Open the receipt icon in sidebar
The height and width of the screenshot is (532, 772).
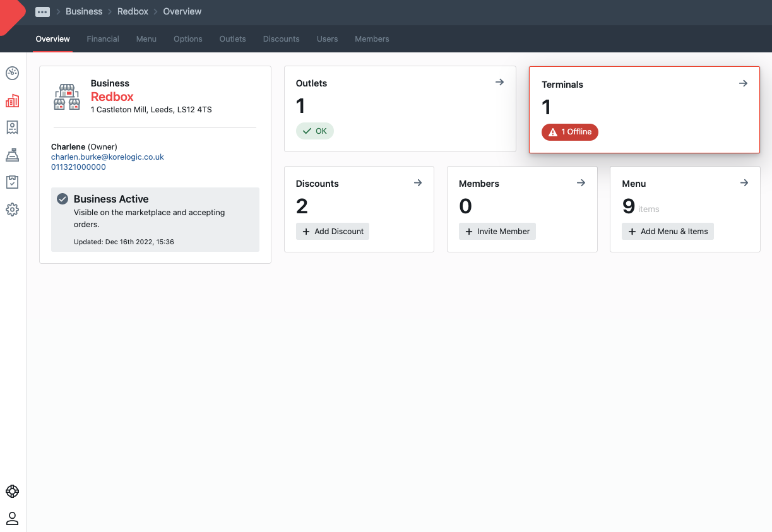(12, 127)
